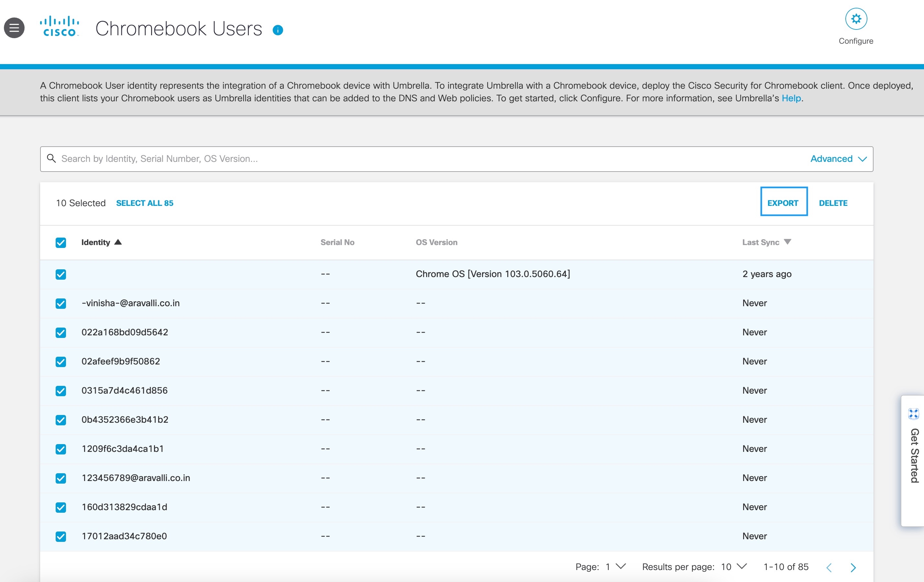Deselect the 02afeef9b9f50862 row checkbox
The image size is (924, 582).
click(60, 362)
